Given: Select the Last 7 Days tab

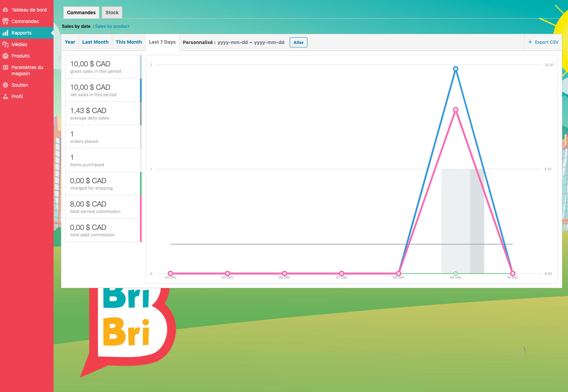Looking at the screenshot, I should (162, 42).
